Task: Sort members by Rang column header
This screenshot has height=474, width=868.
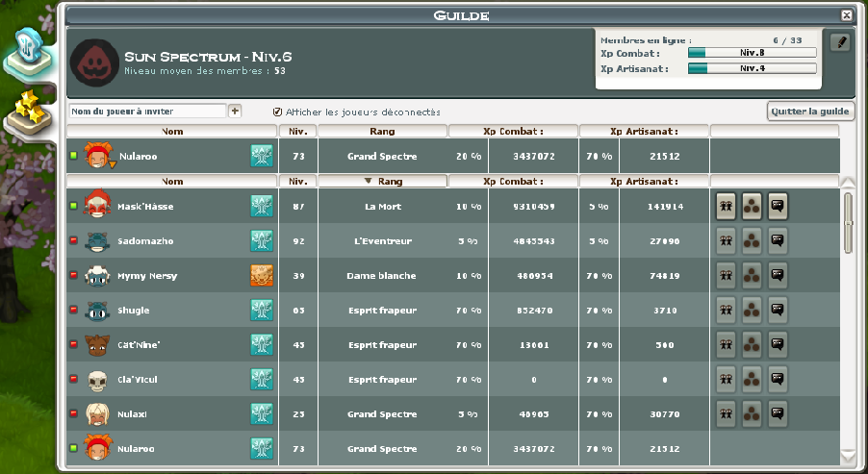Action: 382,181
